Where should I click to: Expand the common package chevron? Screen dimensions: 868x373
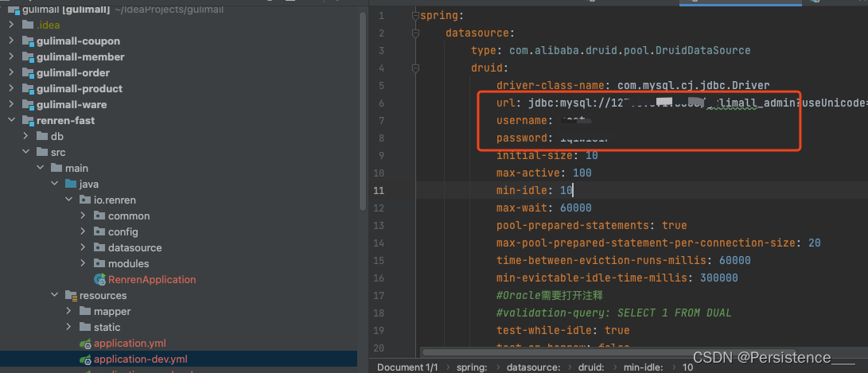pos(83,216)
